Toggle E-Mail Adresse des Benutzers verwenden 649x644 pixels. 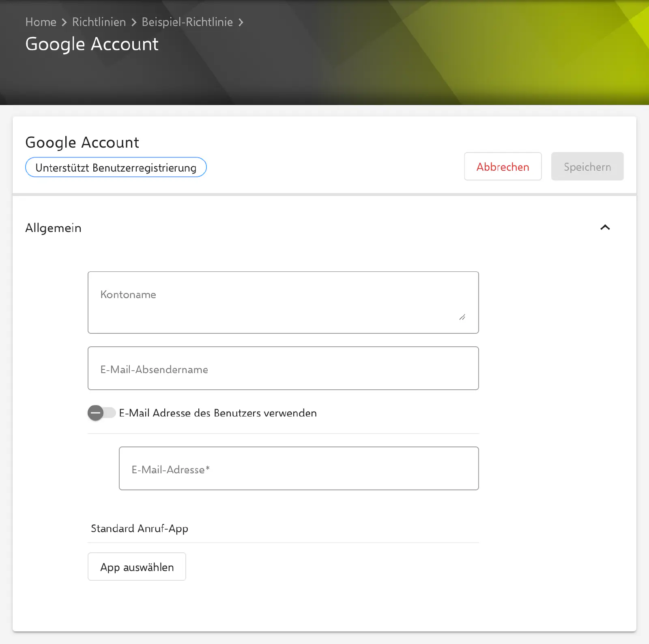(x=102, y=413)
